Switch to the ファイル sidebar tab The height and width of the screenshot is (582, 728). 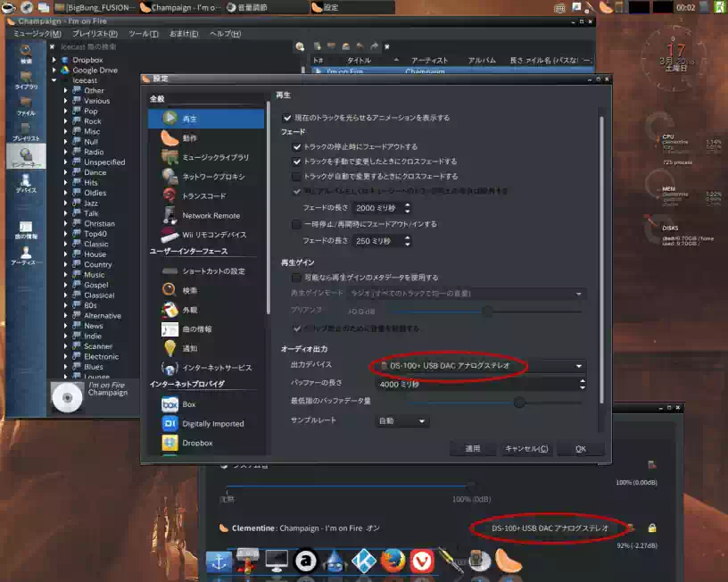pos(26,106)
